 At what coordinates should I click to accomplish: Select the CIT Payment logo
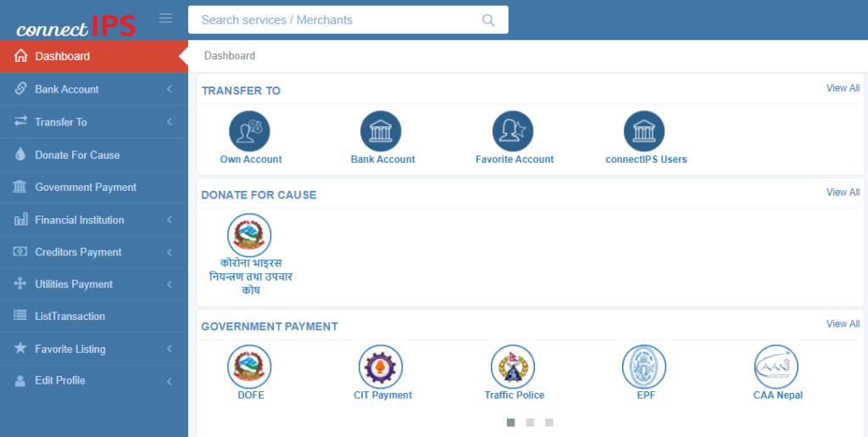point(381,367)
